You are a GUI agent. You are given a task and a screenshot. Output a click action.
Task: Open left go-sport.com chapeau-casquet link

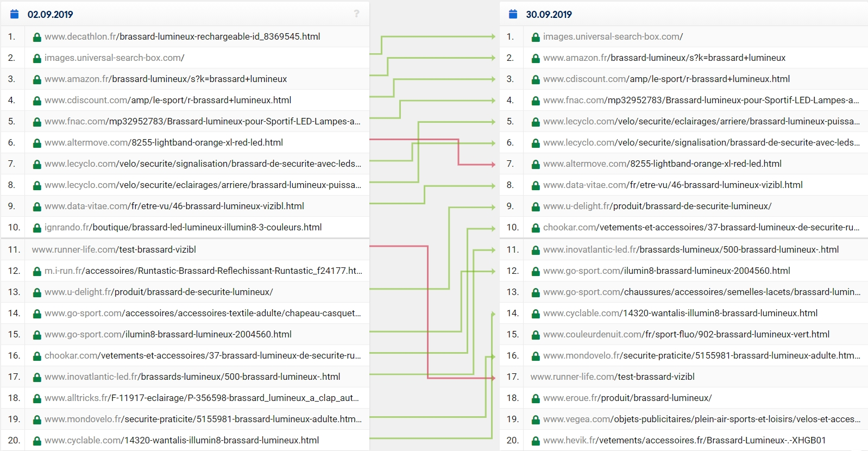click(203, 313)
